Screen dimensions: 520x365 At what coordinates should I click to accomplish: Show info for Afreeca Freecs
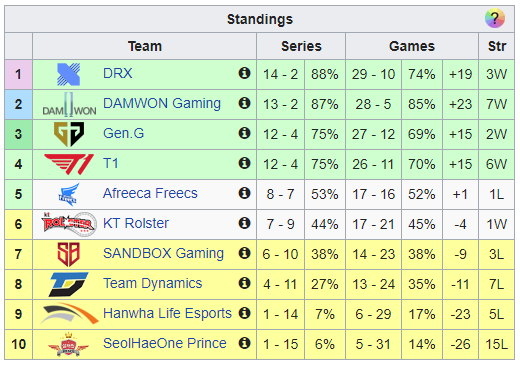click(244, 193)
